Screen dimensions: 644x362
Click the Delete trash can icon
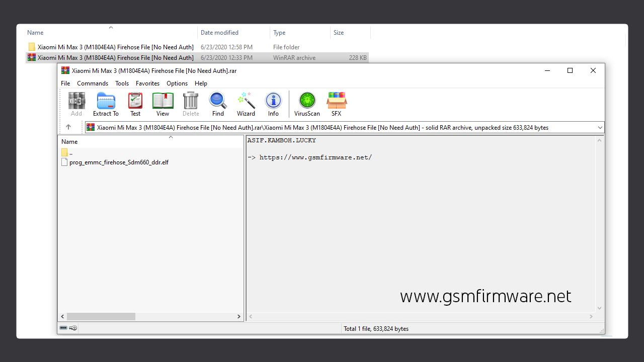191,104
